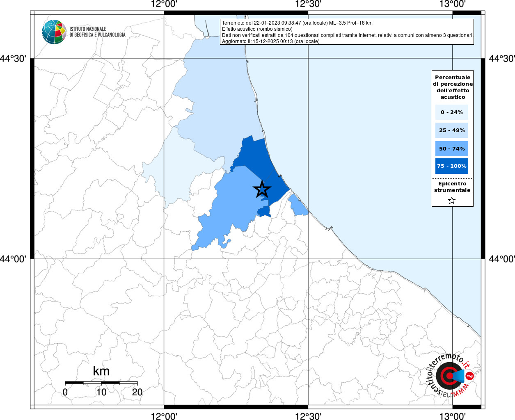
Task: Click the haisentitoilterremoto.it target logo
Action: click(451, 376)
